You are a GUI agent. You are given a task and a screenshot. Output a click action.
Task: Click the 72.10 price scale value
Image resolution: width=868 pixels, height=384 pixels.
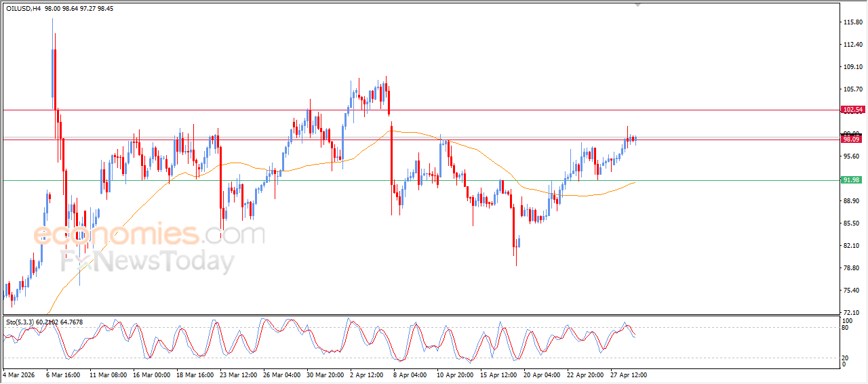(x=851, y=312)
